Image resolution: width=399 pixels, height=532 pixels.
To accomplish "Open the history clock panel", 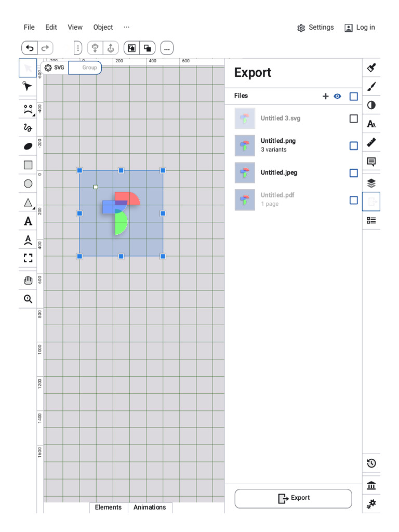I will click(x=371, y=463).
